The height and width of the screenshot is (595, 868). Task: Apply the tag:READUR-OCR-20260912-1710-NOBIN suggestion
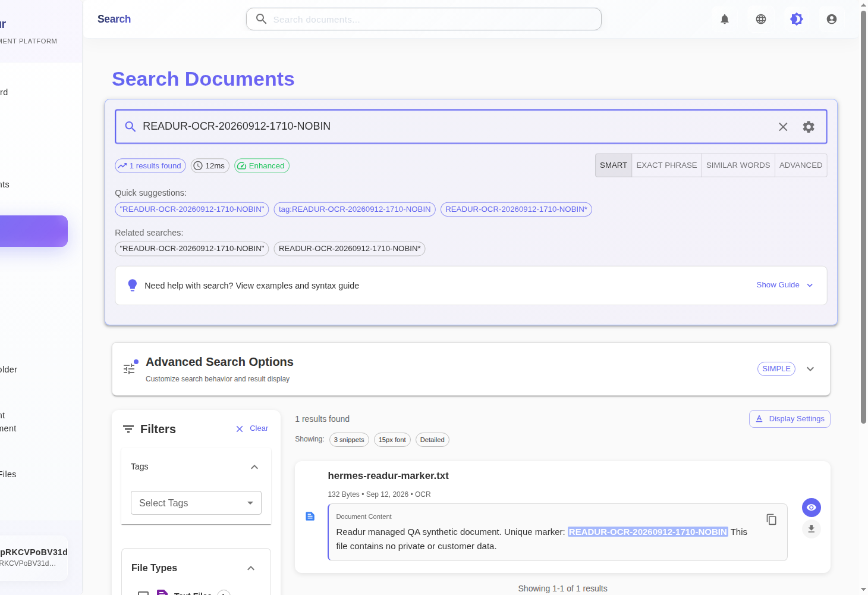pyautogui.click(x=355, y=209)
